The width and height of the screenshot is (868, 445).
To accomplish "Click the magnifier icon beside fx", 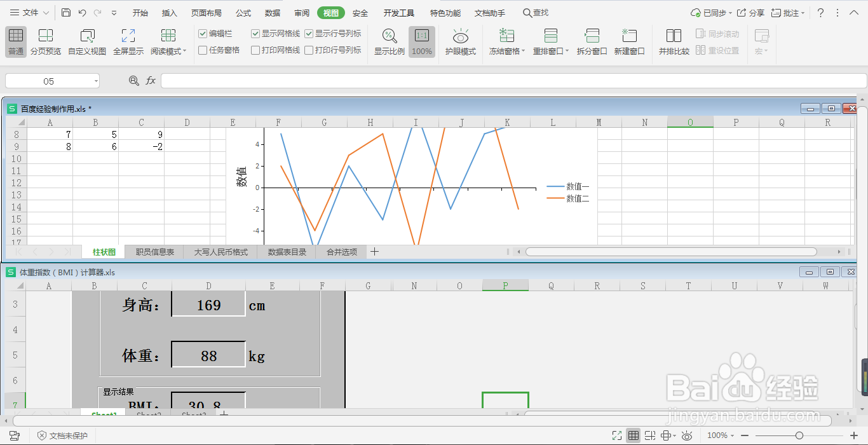I will point(134,81).
